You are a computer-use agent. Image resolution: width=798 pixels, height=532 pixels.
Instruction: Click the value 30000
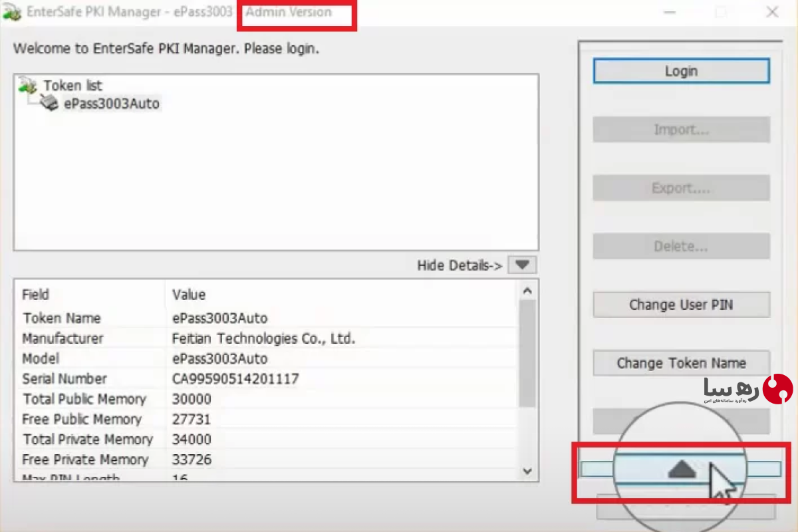(192, 399)
